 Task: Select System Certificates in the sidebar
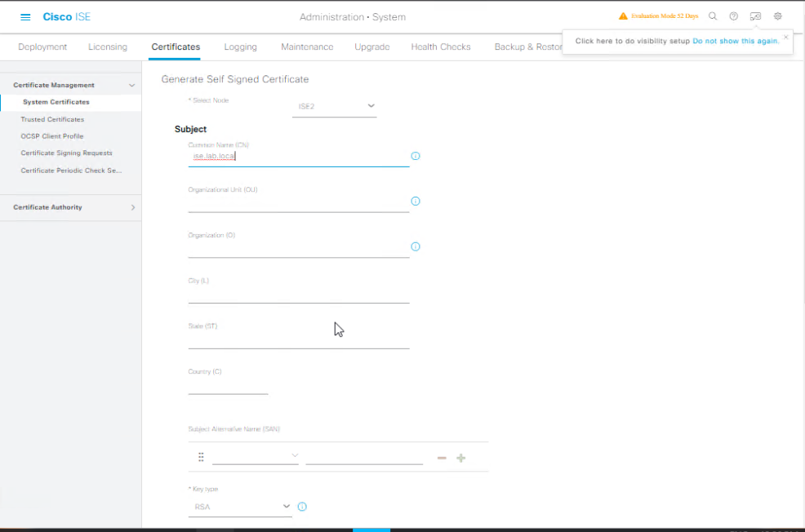tap(56, 102)
